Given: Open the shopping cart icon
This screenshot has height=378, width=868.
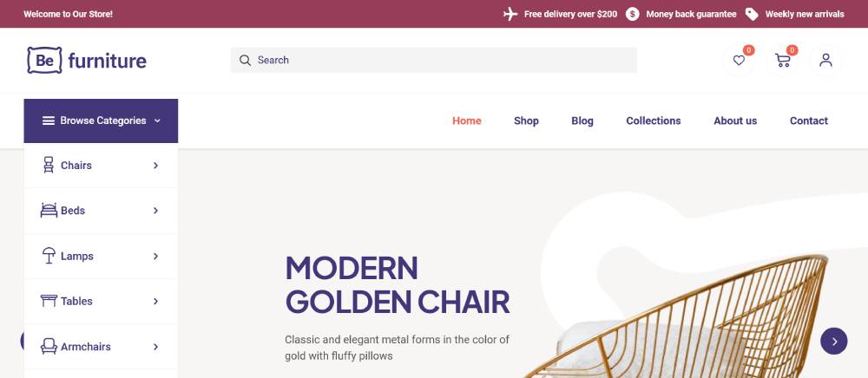Looking at the screenshot, I should point(783,61).
